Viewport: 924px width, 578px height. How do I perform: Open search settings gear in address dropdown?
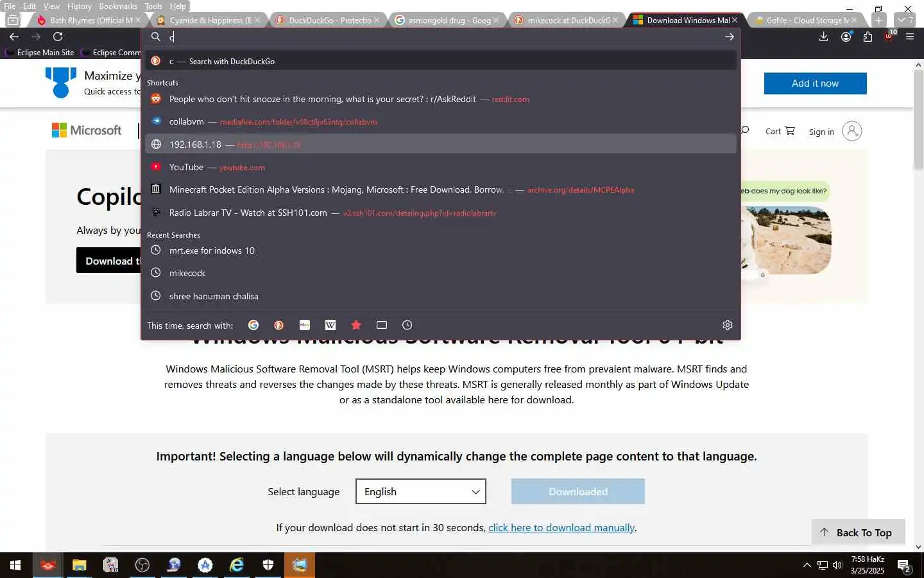(x=728, y=325)
